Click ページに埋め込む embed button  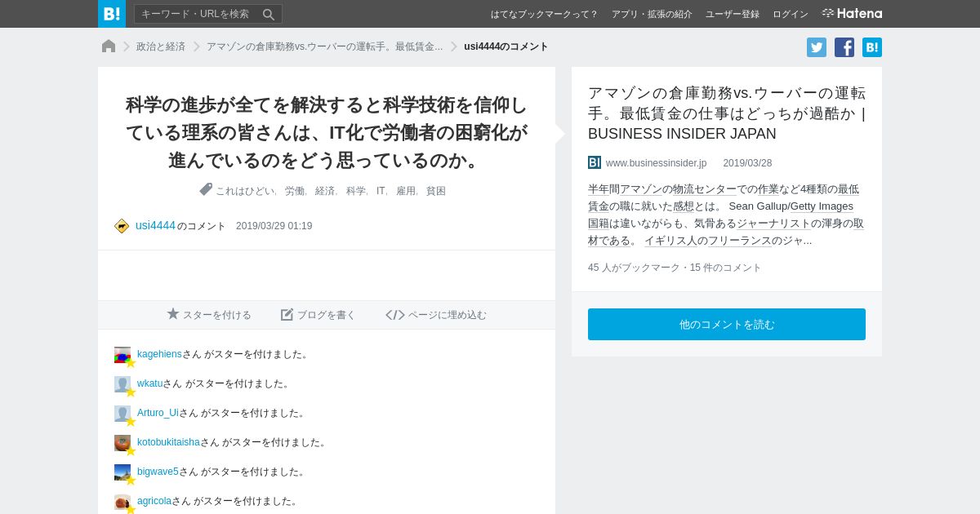[x=436, y=315]
